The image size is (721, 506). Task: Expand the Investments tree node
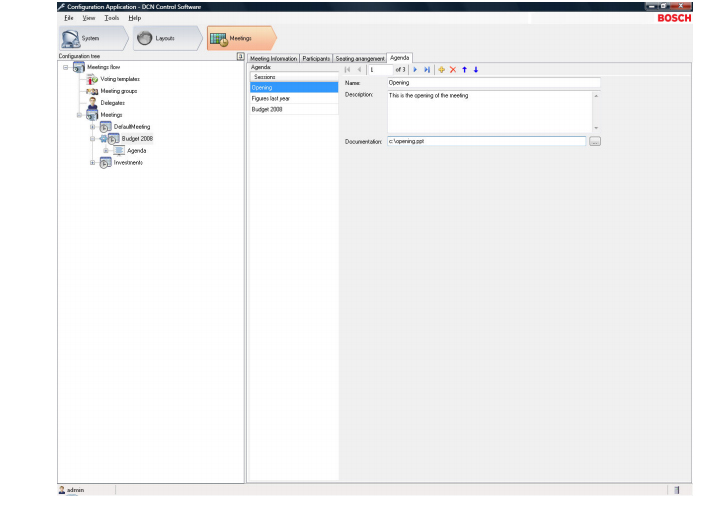(92, 163)
